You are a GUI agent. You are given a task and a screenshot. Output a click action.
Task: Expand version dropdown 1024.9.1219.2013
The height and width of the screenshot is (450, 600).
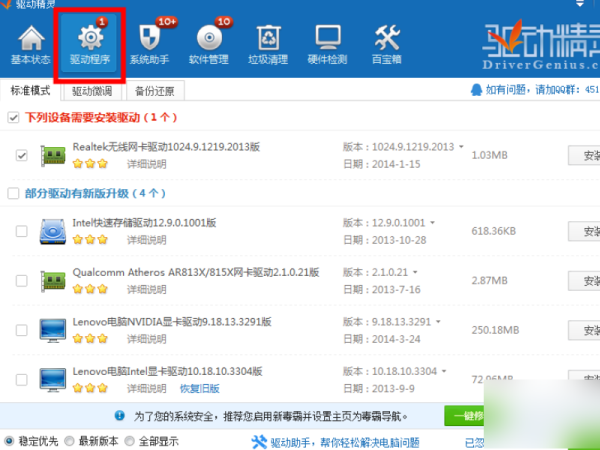click(461, 147)
